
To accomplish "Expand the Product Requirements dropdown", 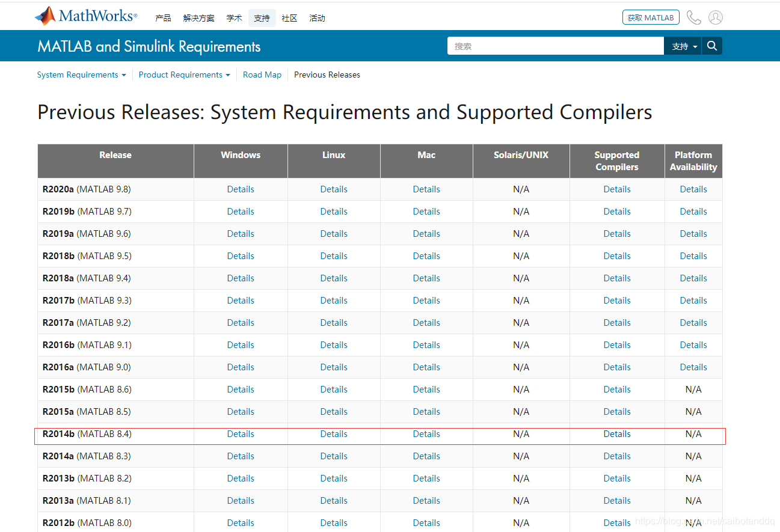I will 184,75.
